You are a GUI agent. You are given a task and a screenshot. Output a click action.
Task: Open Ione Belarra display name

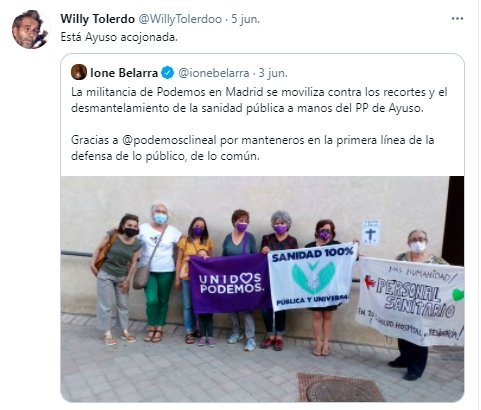pos(124,73)
